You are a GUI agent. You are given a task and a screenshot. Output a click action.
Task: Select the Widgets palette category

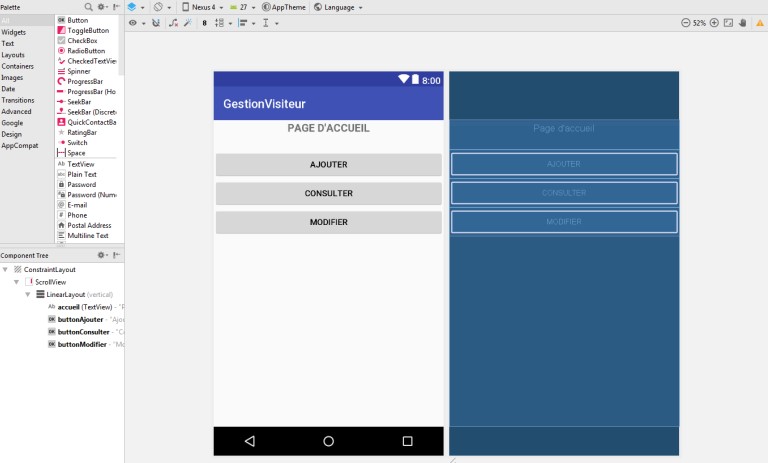pyautogui.click(x=14, y=32)
